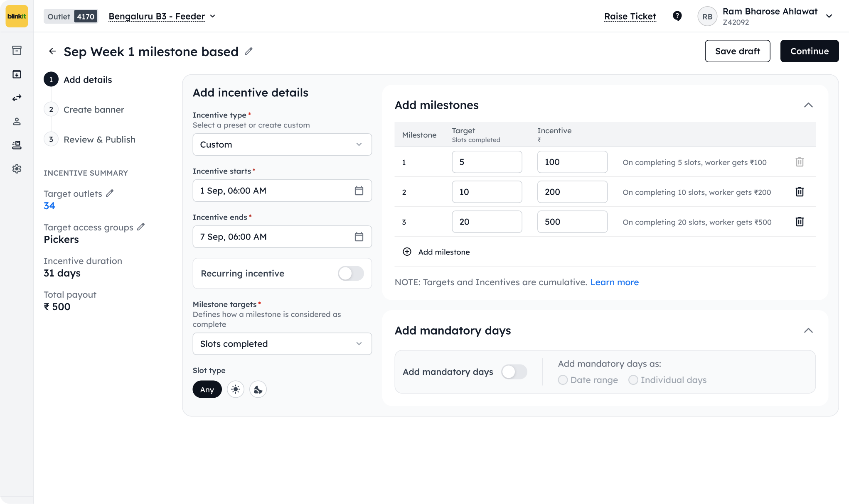Image resolution: width=849 pixels, height=504 pixels.
Task: Open the person profile sidebar icon
Action: [x=17, y=121]
